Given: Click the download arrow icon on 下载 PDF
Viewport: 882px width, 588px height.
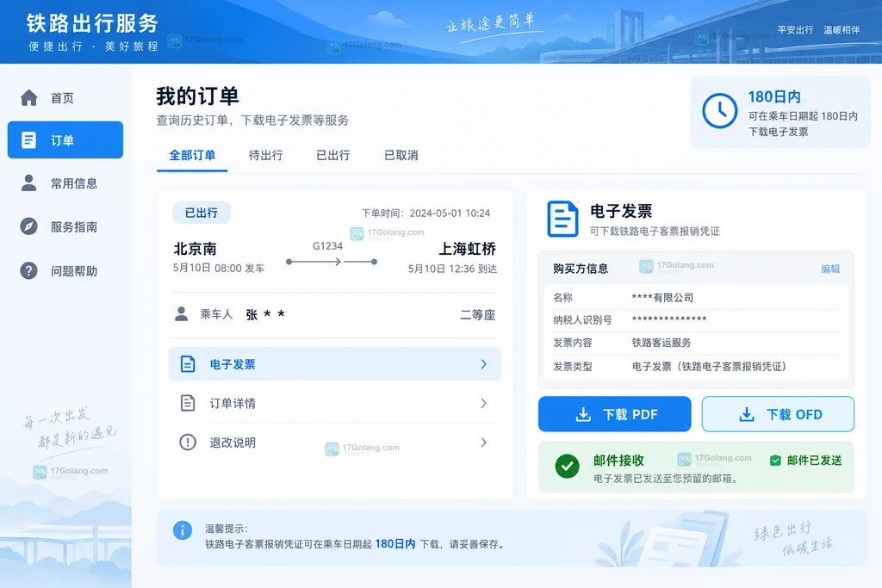Looking at the screenshot, I should pyautogui.click(x=583, y=415).
